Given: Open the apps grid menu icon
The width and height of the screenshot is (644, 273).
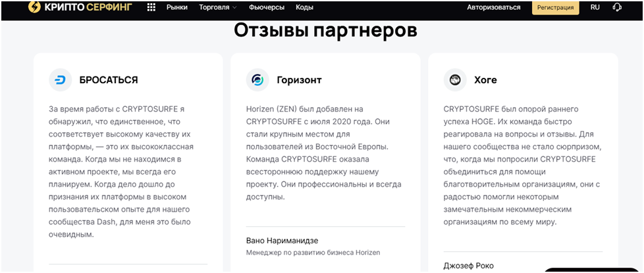Looking at the screenshot, I should 151,7.
